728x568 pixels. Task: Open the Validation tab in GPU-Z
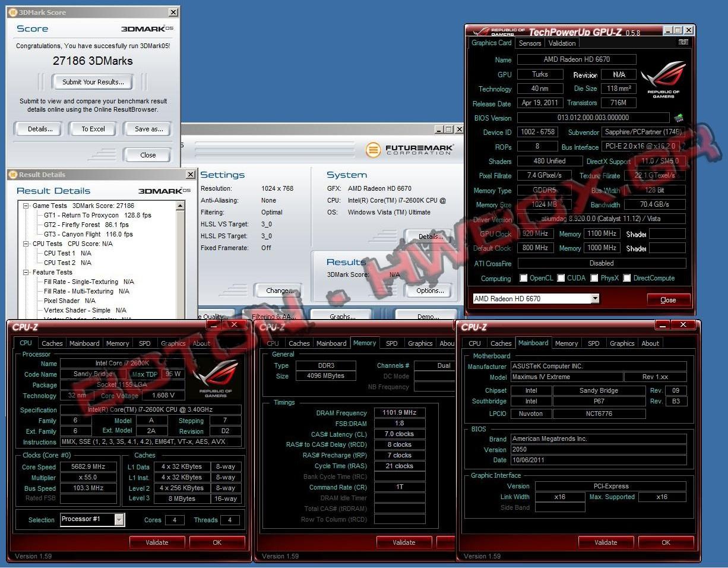tap(562, 43)
